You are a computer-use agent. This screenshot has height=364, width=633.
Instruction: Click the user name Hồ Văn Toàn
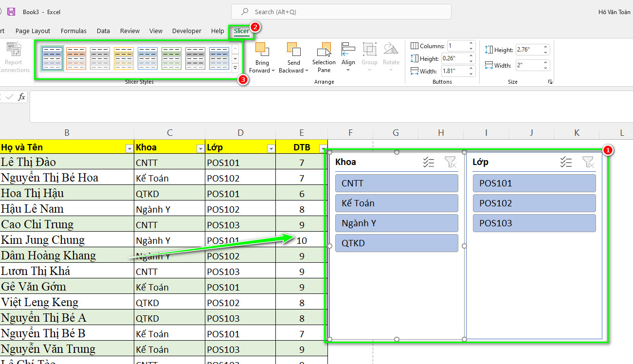pyautogui.click(x=614, y=12)
